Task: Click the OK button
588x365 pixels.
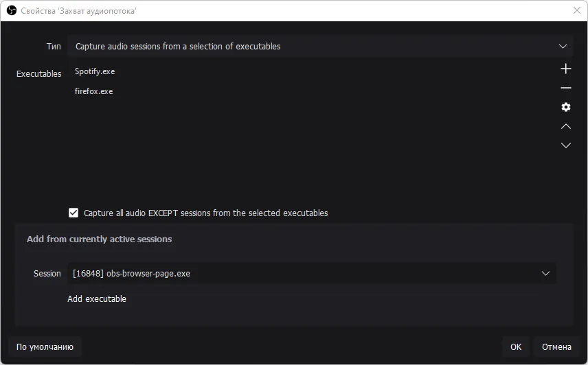Action: point(516,347)
